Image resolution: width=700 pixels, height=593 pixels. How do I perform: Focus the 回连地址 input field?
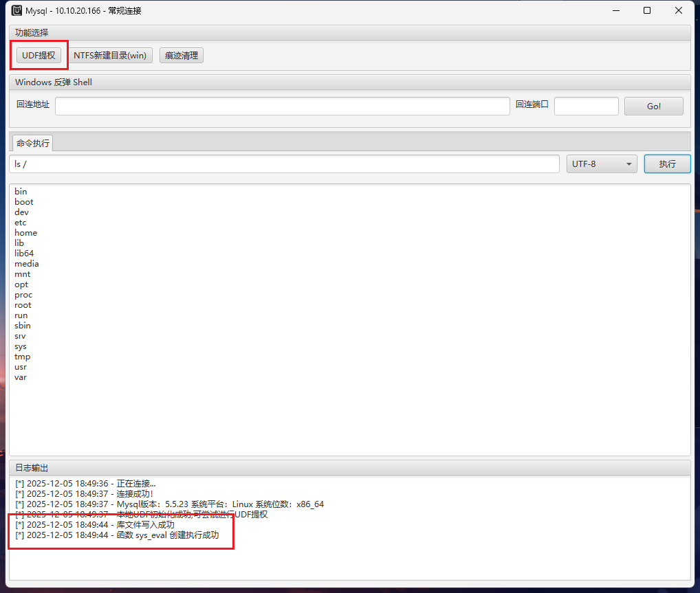(282, 106)
